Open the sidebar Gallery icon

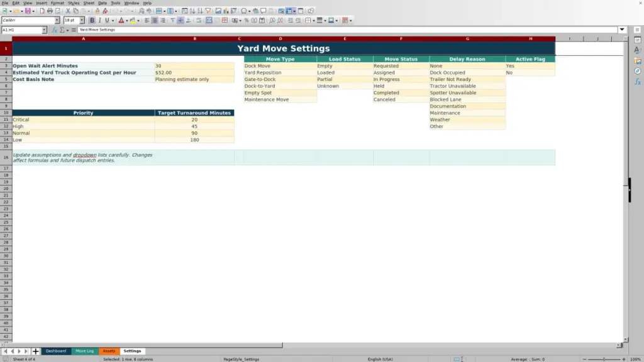click(638, 61)
